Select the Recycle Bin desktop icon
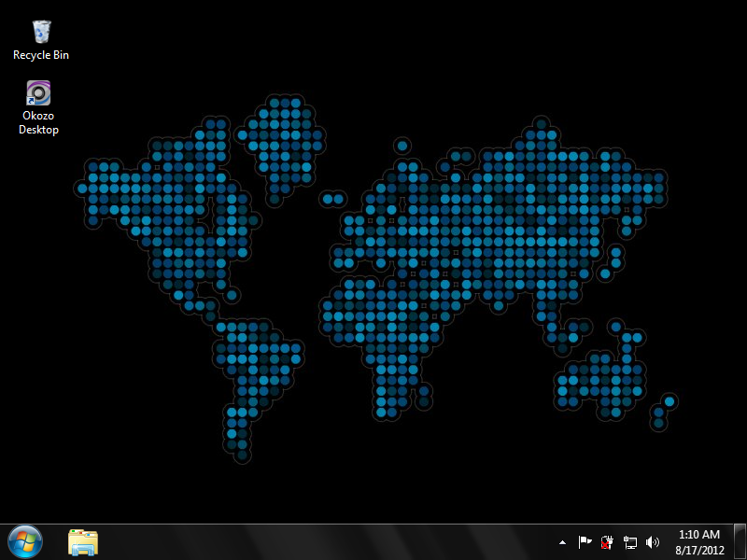This screenshot has height=560, width=747. [x=41, y=40]
